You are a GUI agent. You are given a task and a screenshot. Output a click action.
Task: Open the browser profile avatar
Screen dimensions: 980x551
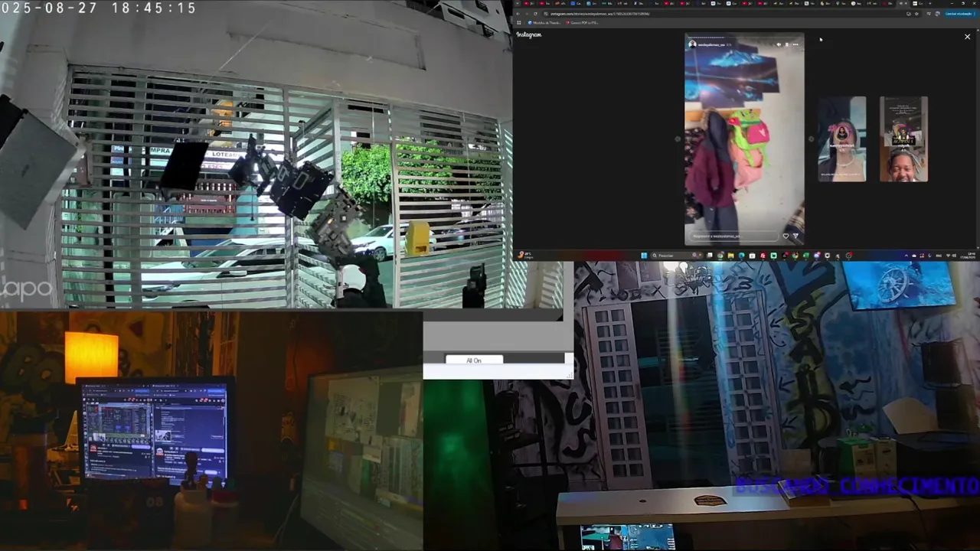coord(938,14)
